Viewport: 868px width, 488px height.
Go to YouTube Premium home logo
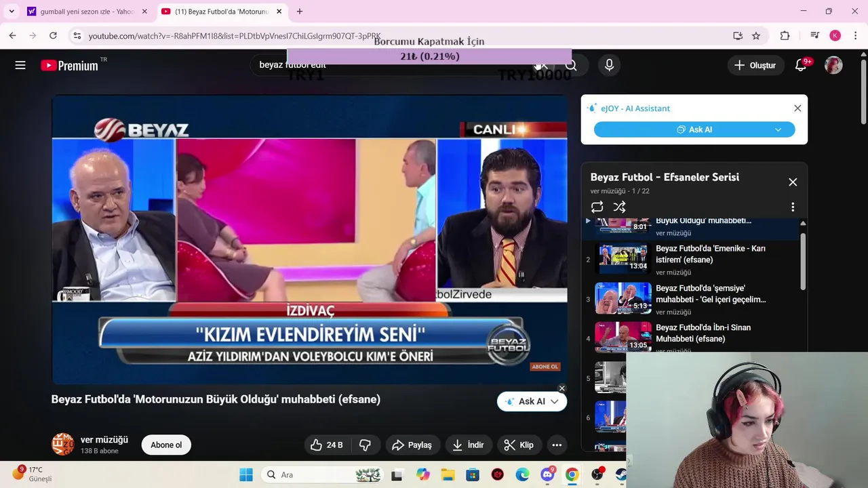[69, 65]
